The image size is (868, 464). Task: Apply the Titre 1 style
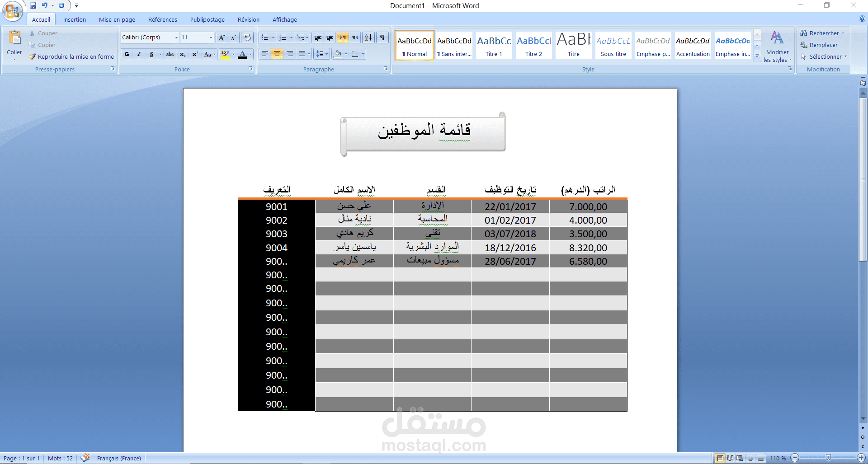494,45
